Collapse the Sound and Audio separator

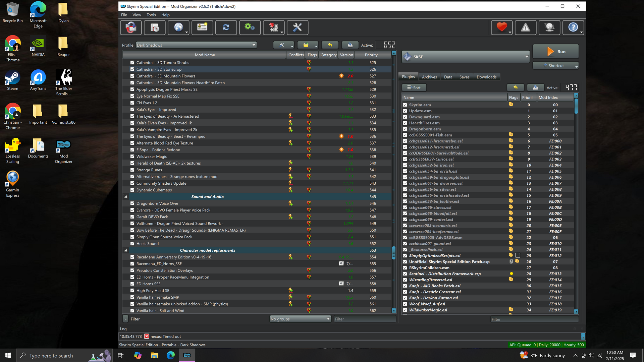click(x=126, y=197)
